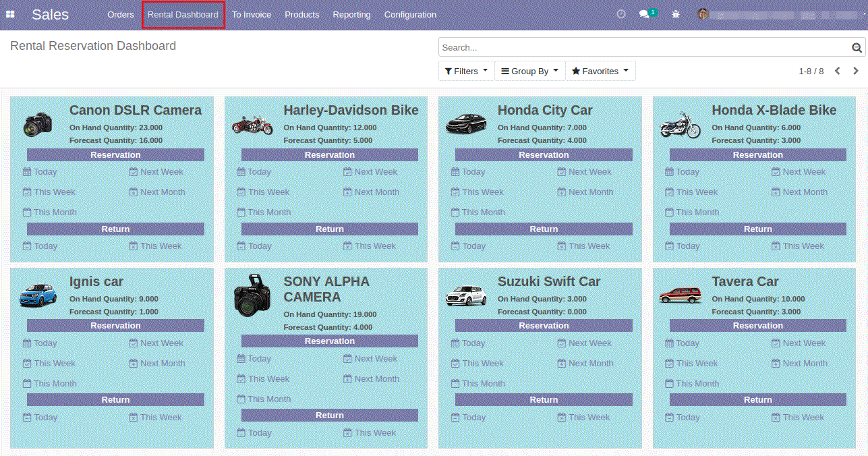Image resolution: width=868 pixels, height=456 pixels.
Task: Open the Ignis car thumbnail image
Action: click(x=38, y=295)
